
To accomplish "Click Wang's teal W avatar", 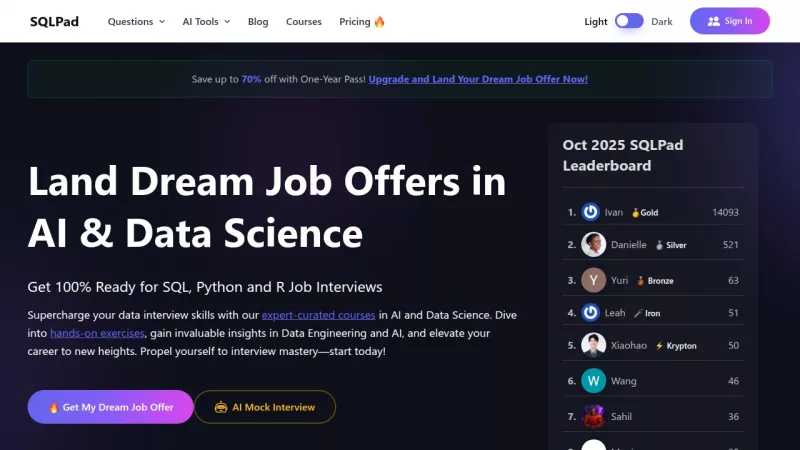I will [593, 381].
